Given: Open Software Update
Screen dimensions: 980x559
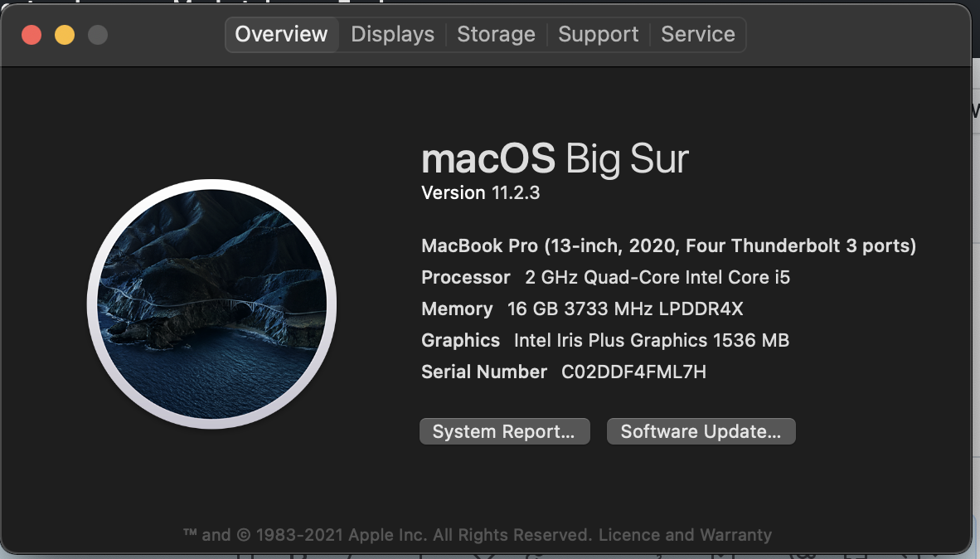Looking at the screenshot, I should [x=701, y=431].
